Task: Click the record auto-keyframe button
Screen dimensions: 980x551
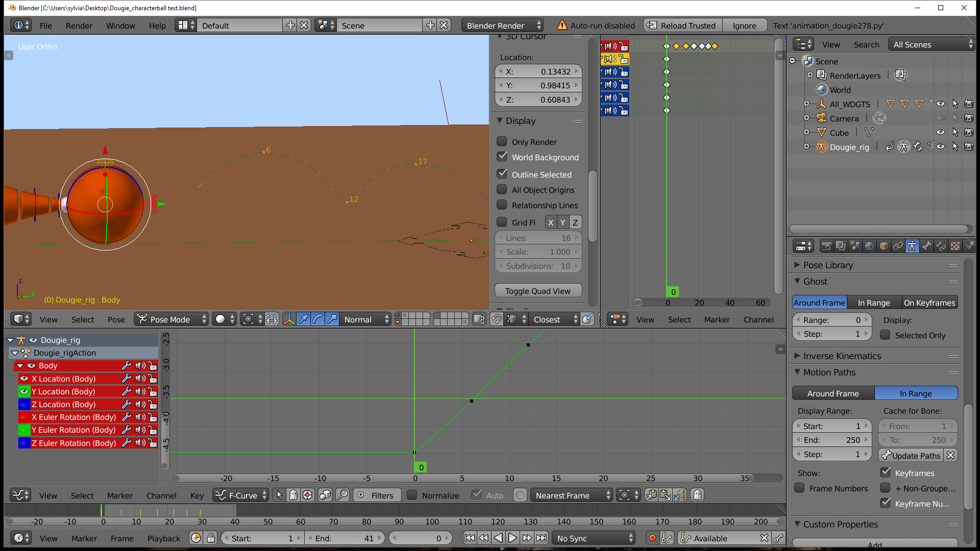Action: 652,538
